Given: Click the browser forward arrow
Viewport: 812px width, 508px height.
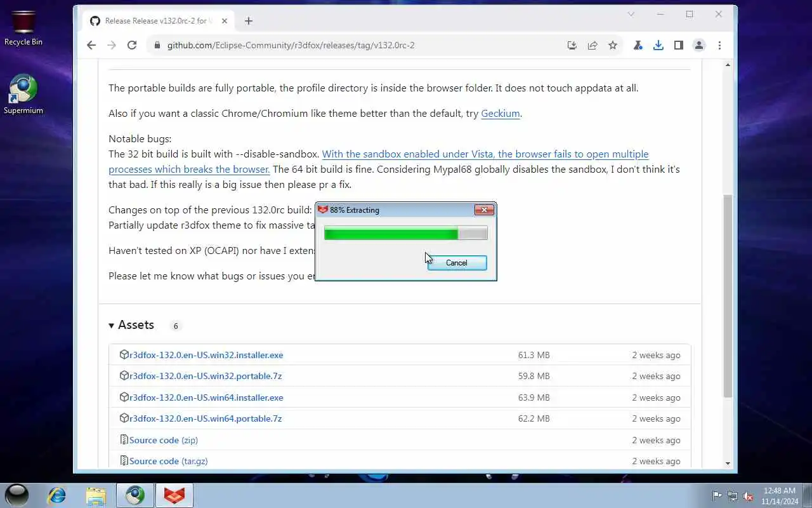Looking at the screenshot, I should click(x=112, y=45).
